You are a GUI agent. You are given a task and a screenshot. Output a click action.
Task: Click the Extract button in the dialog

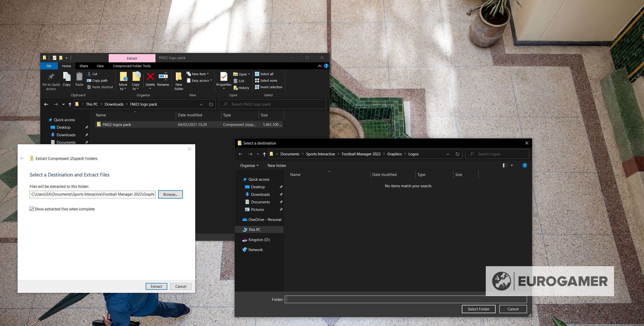tap(156, 286)
